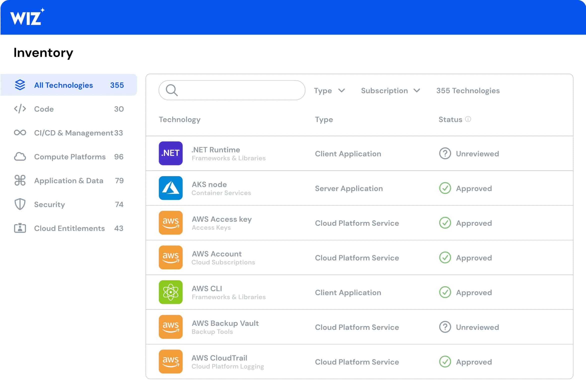Viewport: 586px width, 392px height.
Task: Click the CI/CD infinity icon
Action: click(x=20, y=133)
